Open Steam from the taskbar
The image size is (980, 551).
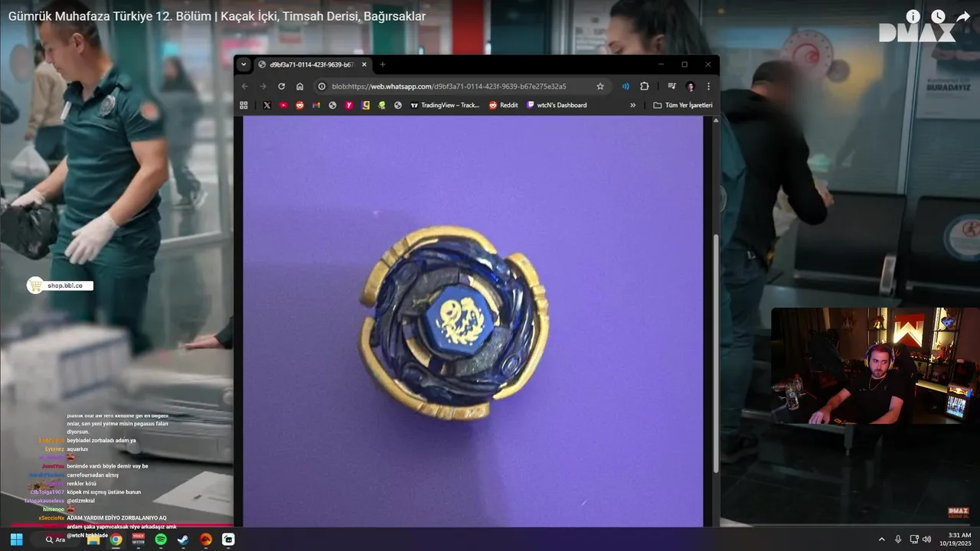(183, 540)
